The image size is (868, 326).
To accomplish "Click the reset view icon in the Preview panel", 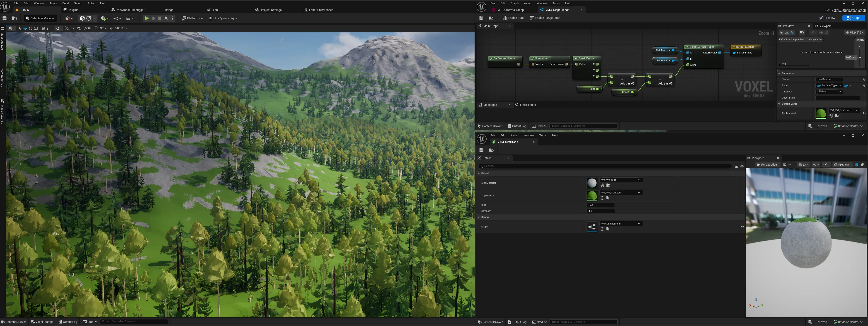I will click(x=802, y=33).
